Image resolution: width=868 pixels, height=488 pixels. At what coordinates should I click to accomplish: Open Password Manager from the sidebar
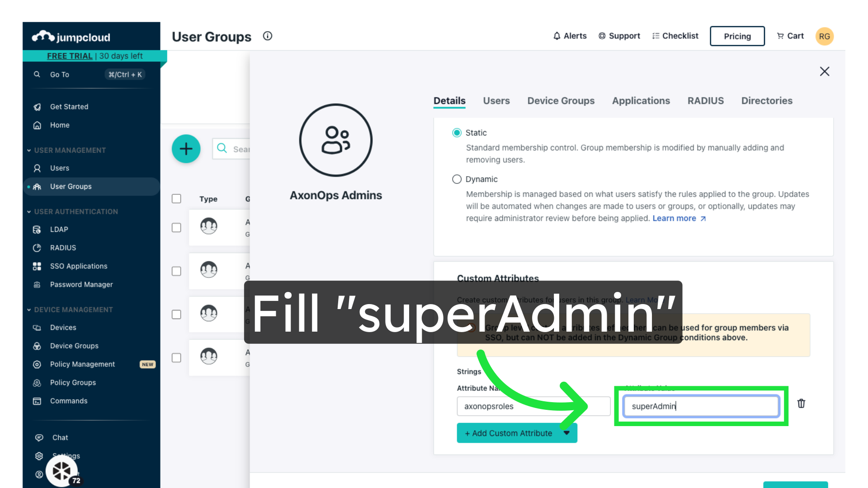click(81, 285)
